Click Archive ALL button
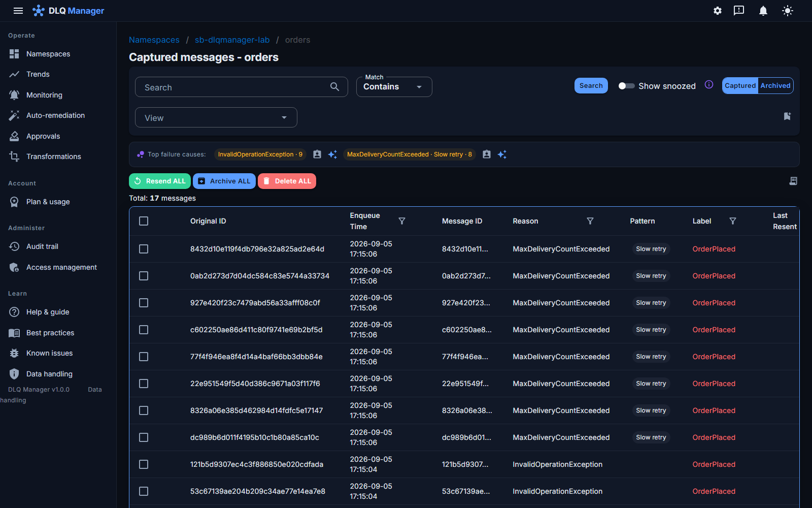The height and width of the screenshot is (508, 812). [x=224, y=181]
